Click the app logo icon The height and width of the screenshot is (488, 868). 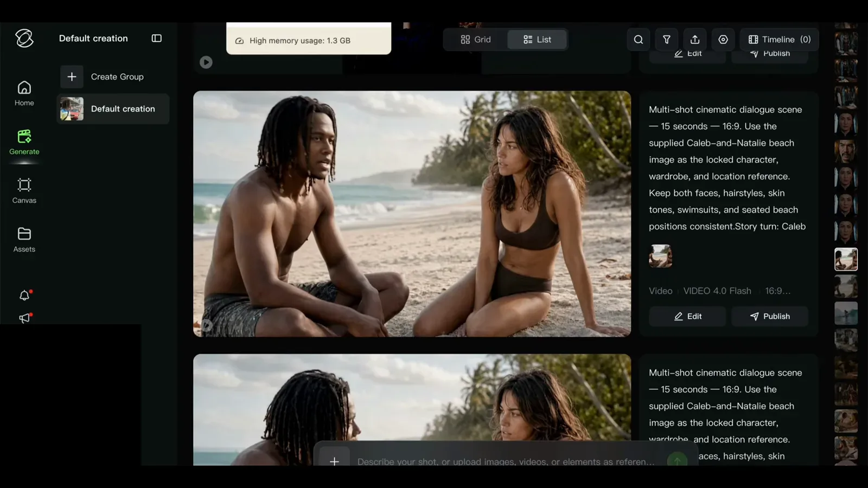(x=24, y=38)
